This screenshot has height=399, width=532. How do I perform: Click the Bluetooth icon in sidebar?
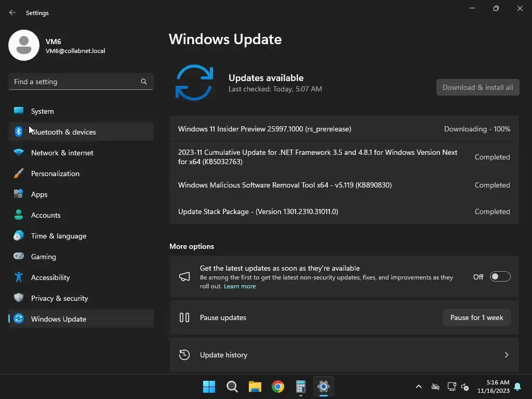tap(19, 131)
